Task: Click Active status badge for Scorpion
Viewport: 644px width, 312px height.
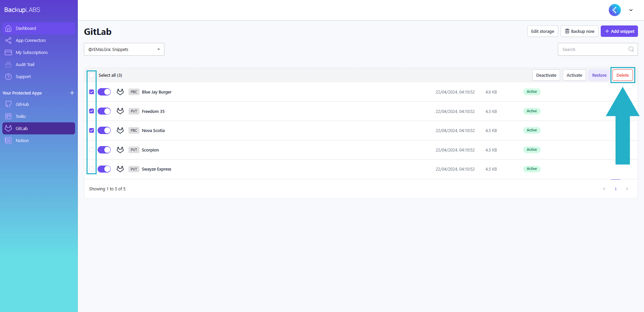Action: pos(532,150)
